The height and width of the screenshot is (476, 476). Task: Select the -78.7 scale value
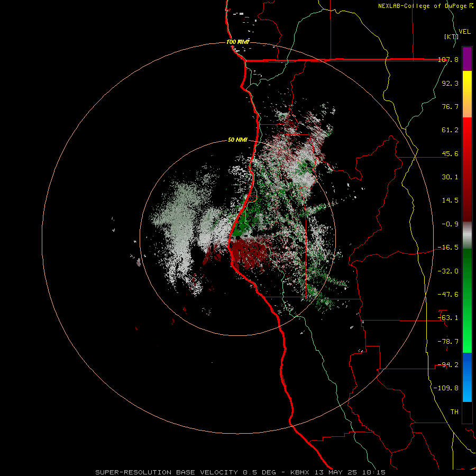coord(448,342)
